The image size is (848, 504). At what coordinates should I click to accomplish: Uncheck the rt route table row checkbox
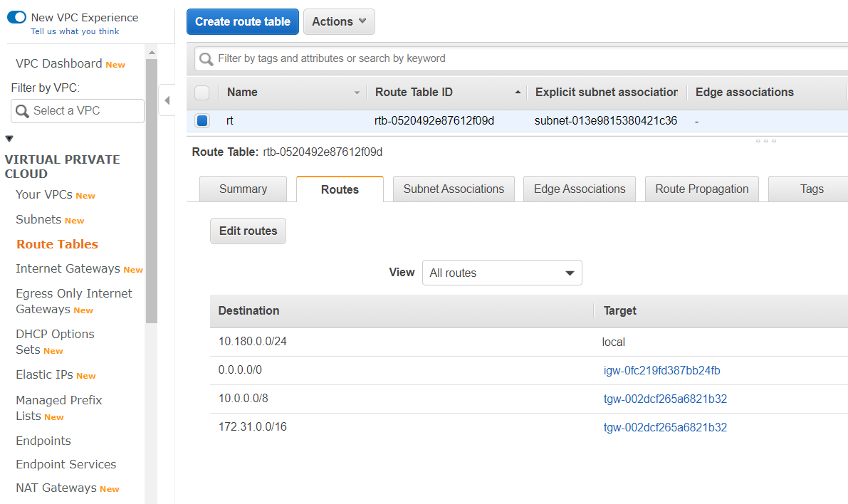[x=202, y=121]
